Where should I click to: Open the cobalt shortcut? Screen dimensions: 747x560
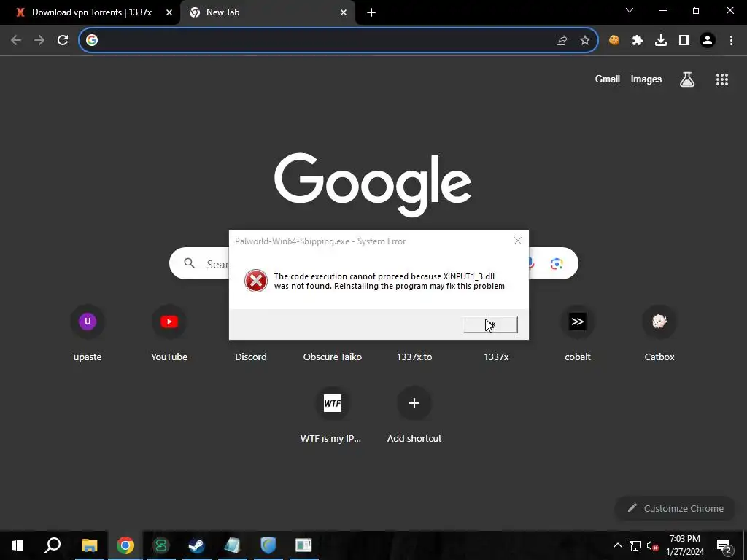coord(578,332)
